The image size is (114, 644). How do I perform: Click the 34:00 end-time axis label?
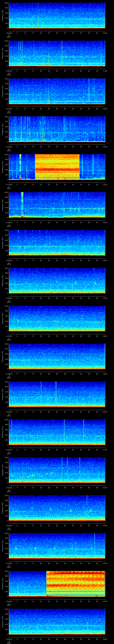[105, 184]
